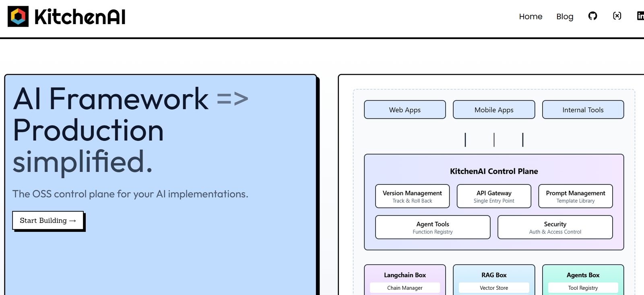Open the LinkedIn icon link
Screen dimensions: 644x295
point(640,16)
